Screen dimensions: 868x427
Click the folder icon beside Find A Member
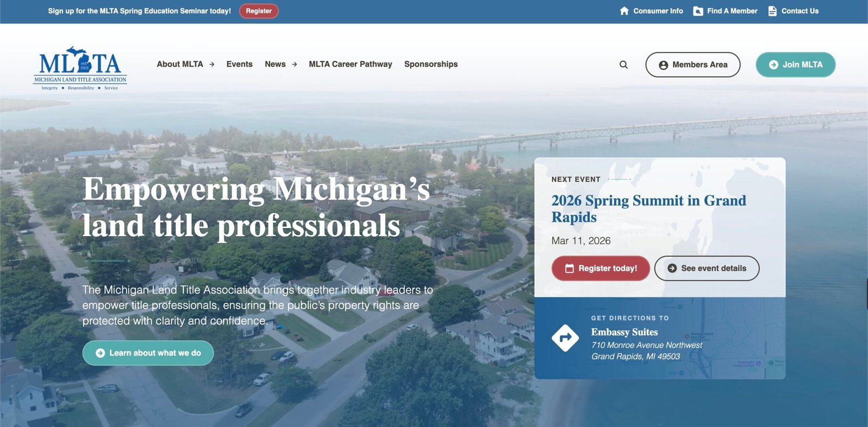[698, 11]
